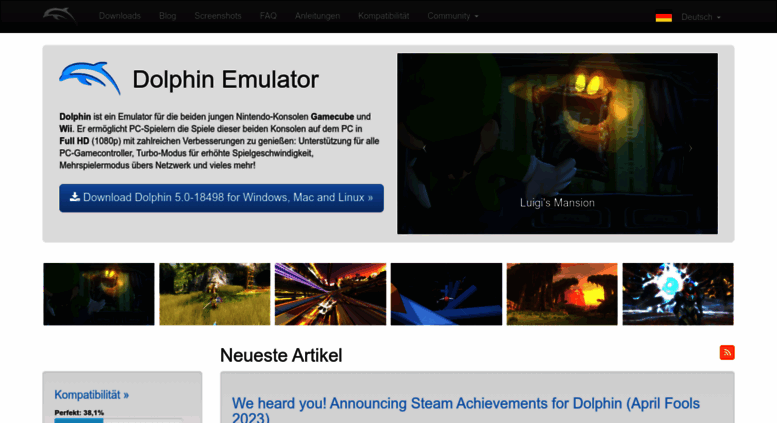Open the Screenshots page

(218, 16)
